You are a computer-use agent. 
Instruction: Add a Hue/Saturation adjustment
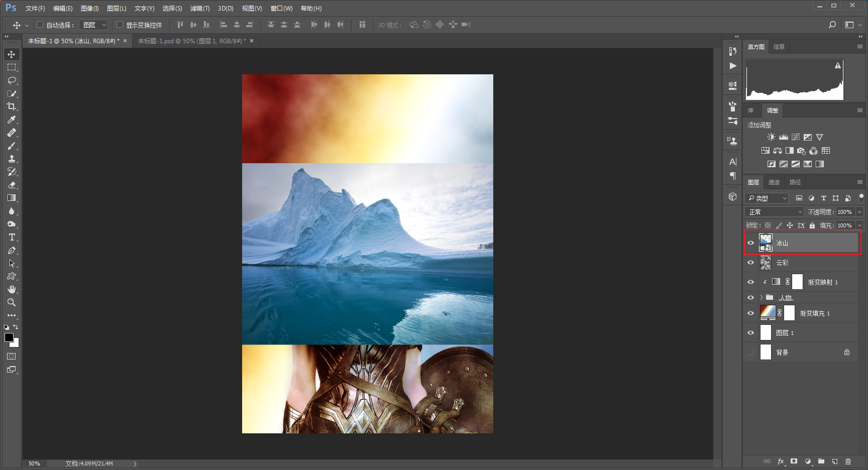click(765, 151)
